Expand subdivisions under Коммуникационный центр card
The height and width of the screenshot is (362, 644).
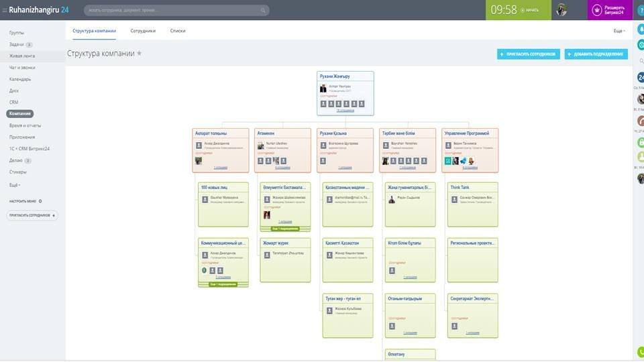point(223,284)
